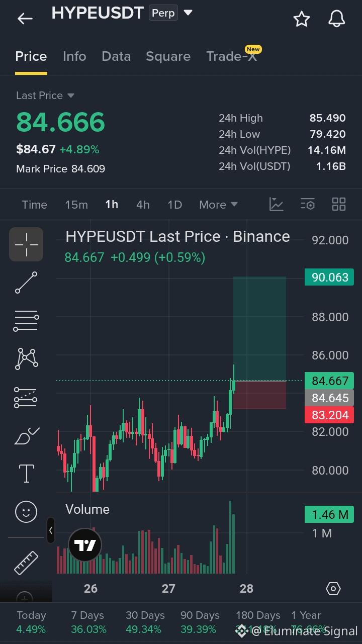Screen dimensions: 362x644
Task: Select the ruler measure tool
Action: pos(26,563)
